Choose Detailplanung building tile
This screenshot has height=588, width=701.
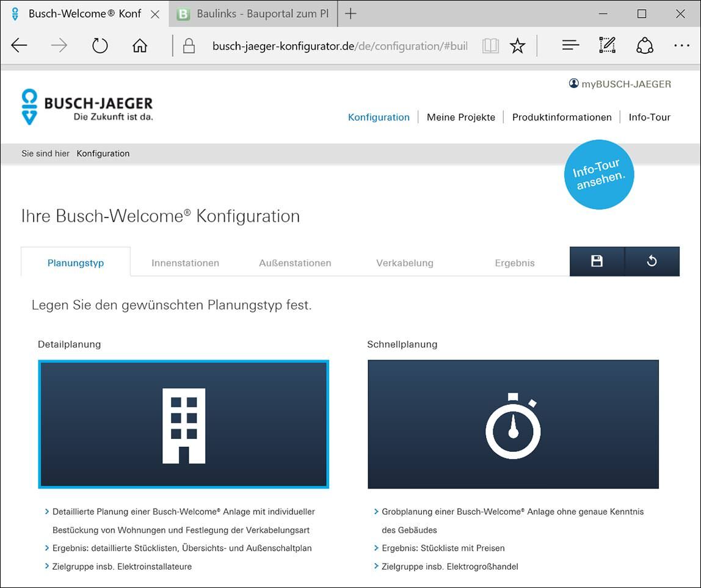[184, 424]
